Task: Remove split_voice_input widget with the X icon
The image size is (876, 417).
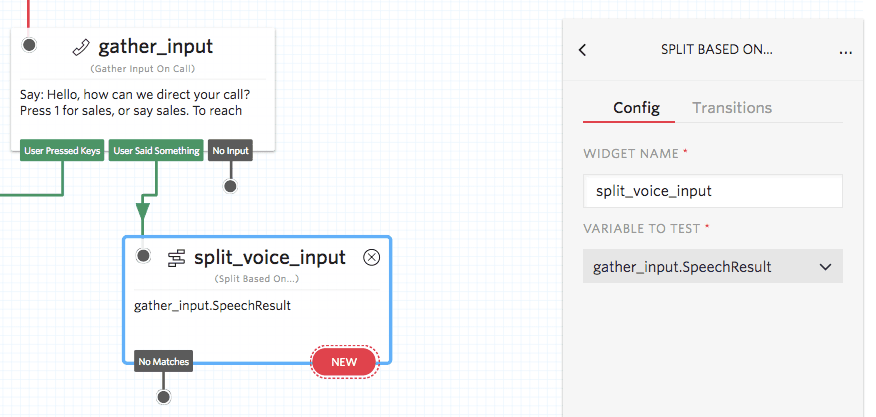Action: coord(371,257)
